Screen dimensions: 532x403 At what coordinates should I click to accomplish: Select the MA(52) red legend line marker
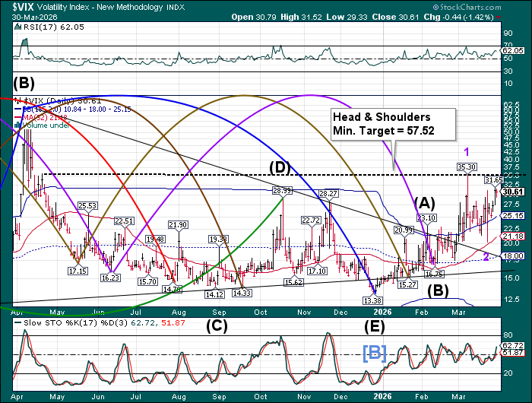click(19, 117)
